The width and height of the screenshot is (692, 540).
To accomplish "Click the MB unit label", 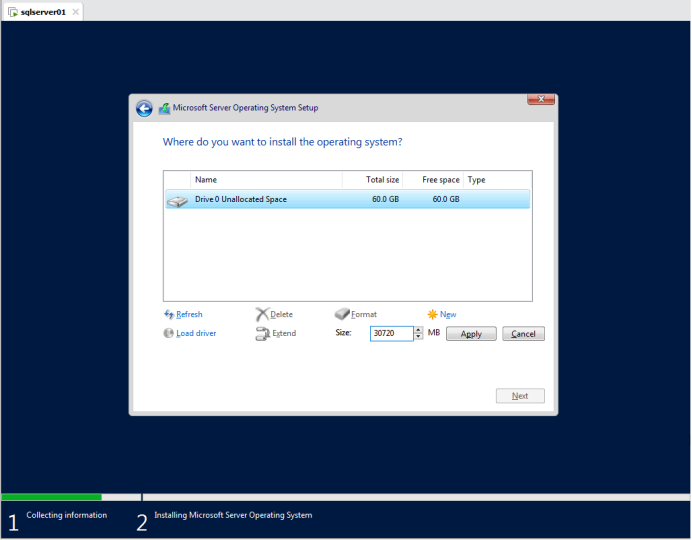I will click(434, 332).
